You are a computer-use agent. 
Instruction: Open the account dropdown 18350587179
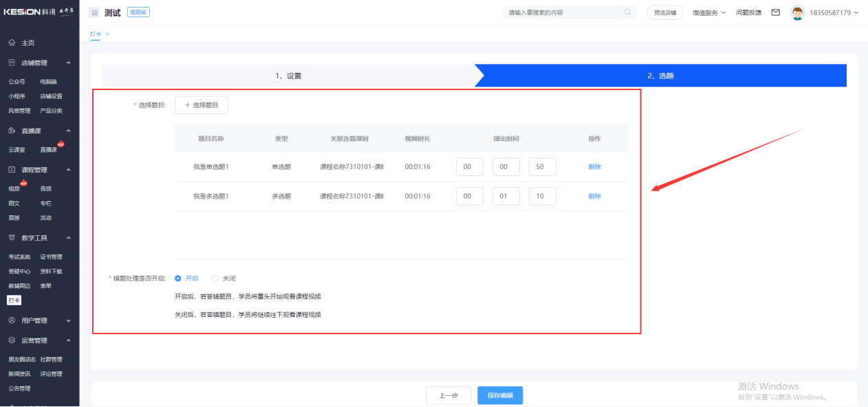pyautogui.click(x=834, y=12)
